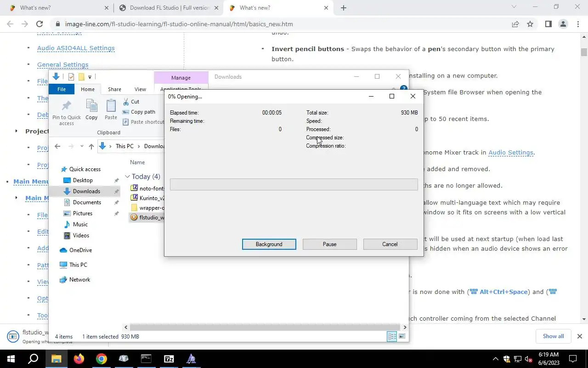Click the 7-Zip extraction progress bar
The height and width of the screenshot is (368, 588).
point(294,184)
